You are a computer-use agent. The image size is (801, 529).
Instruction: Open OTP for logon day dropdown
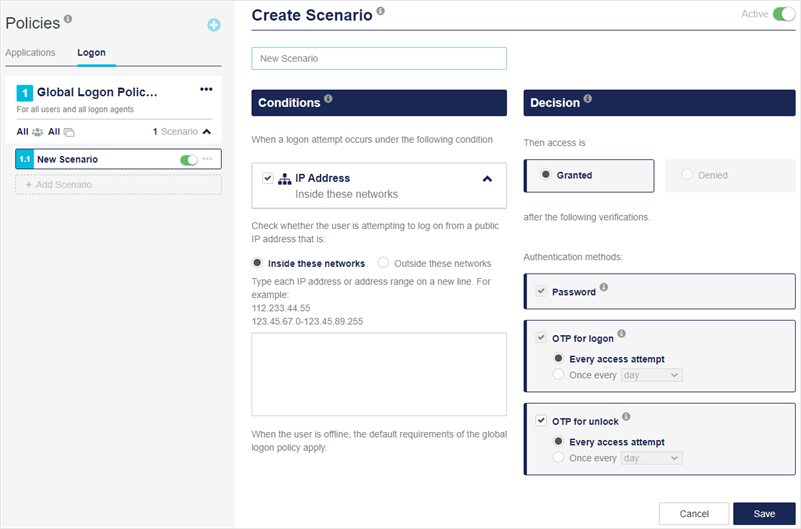pos(651,375)
